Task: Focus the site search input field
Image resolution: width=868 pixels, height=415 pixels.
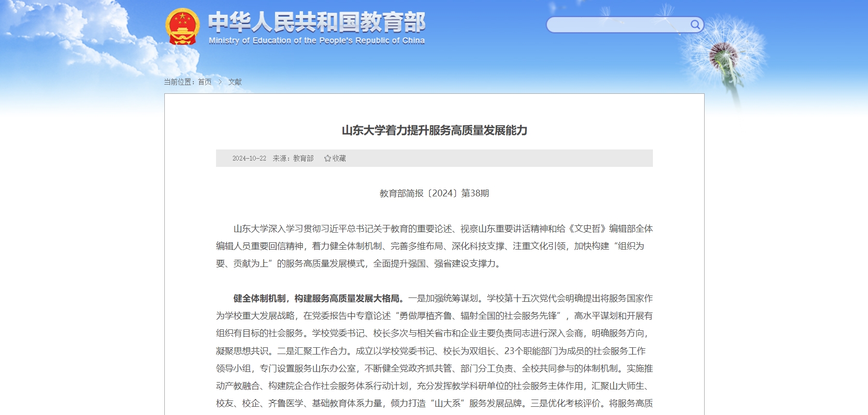Action: 619,25
